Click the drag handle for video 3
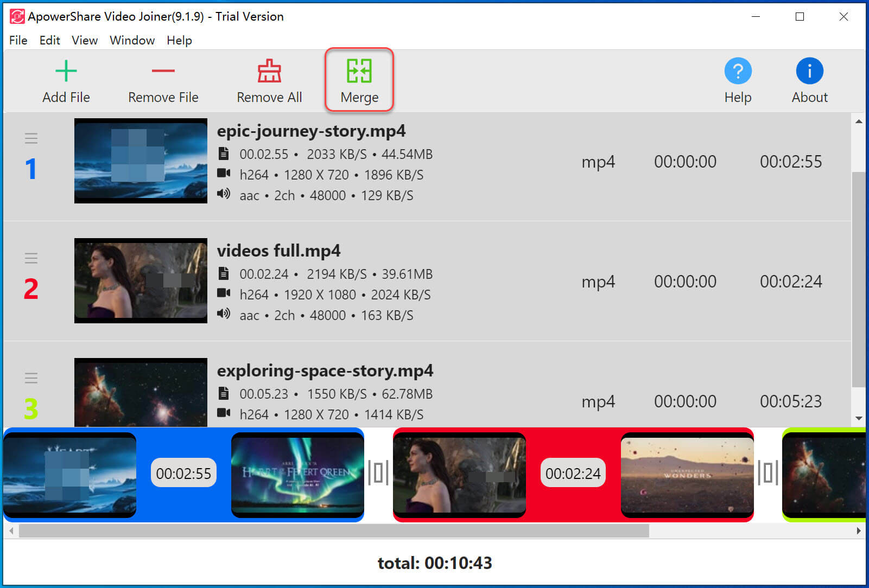 tap(31, 378)
